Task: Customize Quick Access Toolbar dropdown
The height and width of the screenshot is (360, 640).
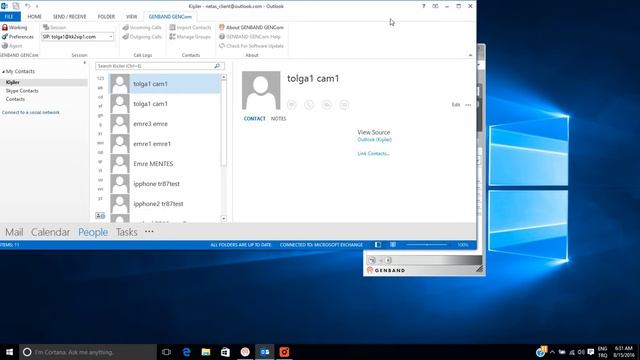Action: 37,6
